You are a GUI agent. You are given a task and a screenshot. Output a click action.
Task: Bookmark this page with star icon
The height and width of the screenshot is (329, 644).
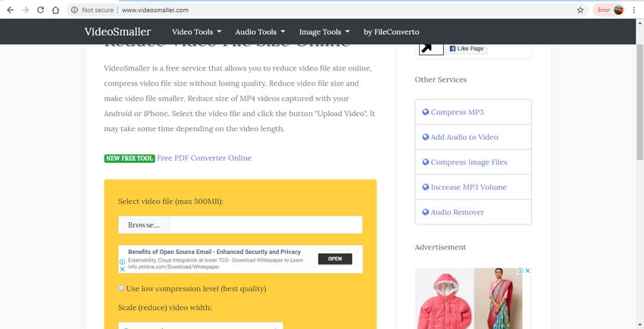[580, 11]
